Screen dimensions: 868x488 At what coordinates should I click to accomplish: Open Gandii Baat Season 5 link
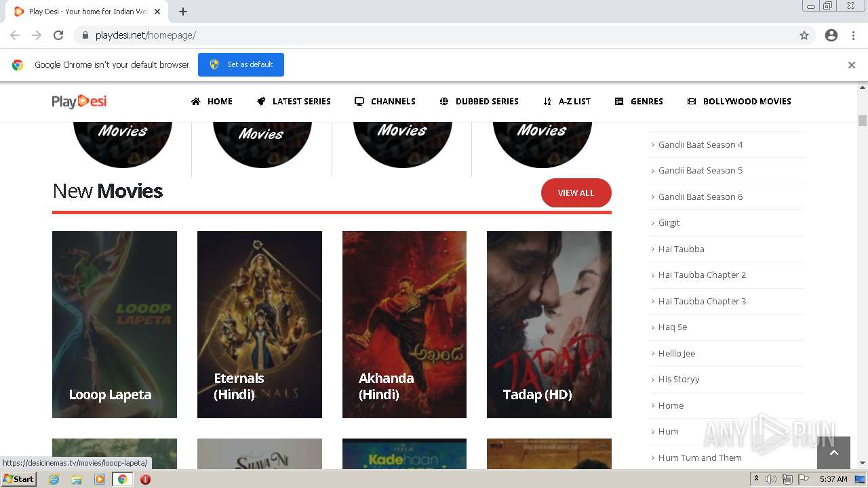point(701,170)
